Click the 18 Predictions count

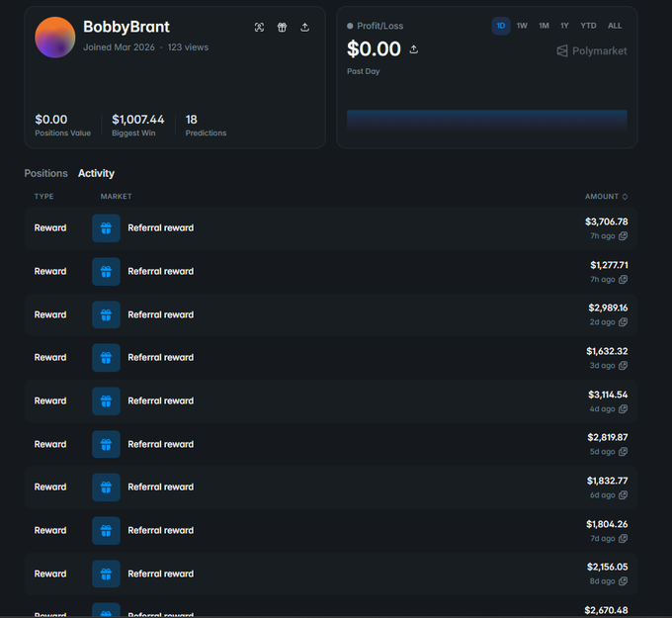[x=191, y=120]
